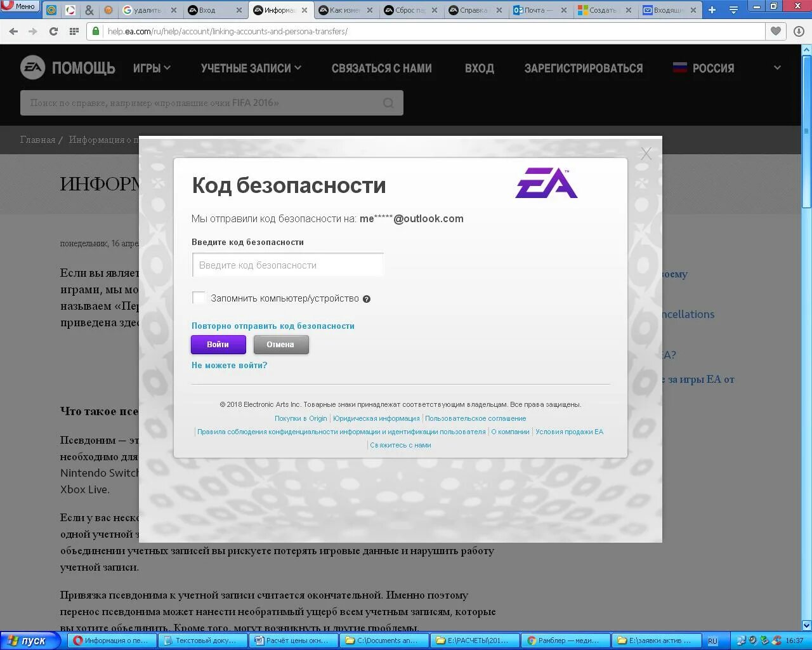Click the green padlock security icon

coord(96,31)
